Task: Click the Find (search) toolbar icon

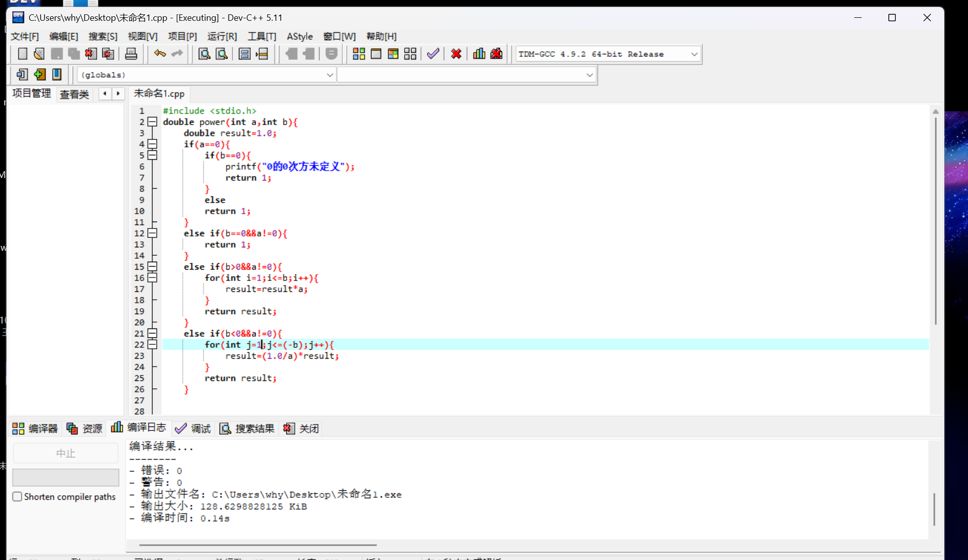Action: (x=204, y=54)
